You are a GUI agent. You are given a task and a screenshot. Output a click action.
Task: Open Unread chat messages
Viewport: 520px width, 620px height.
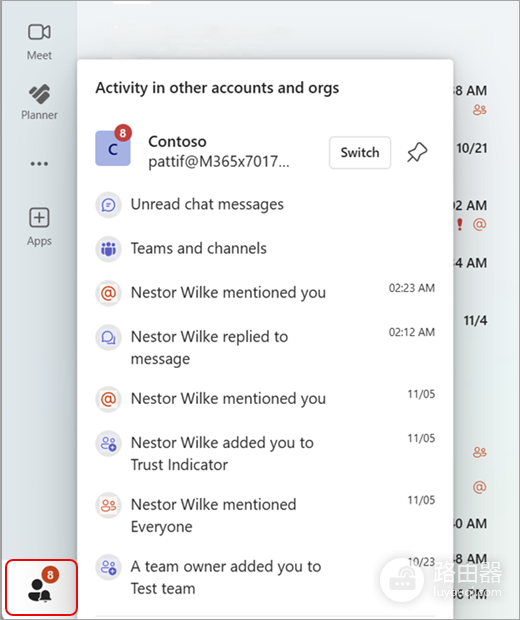click(265, 204)
